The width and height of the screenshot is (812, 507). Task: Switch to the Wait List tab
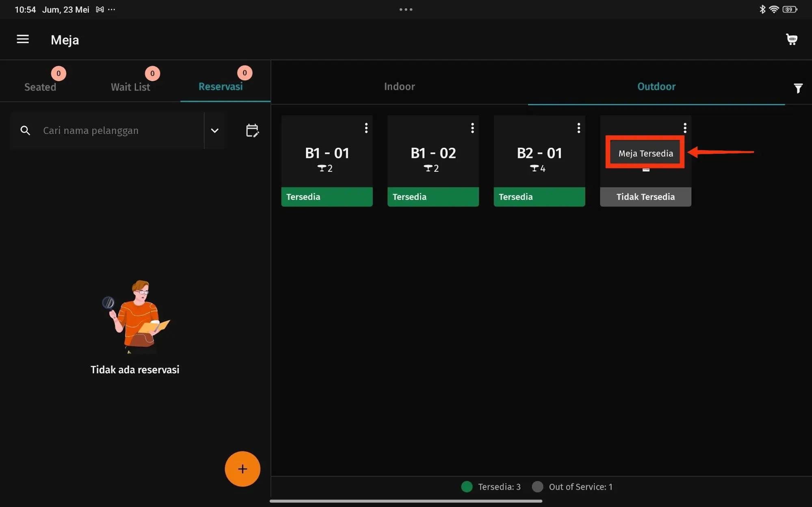(x=130, y=87)
